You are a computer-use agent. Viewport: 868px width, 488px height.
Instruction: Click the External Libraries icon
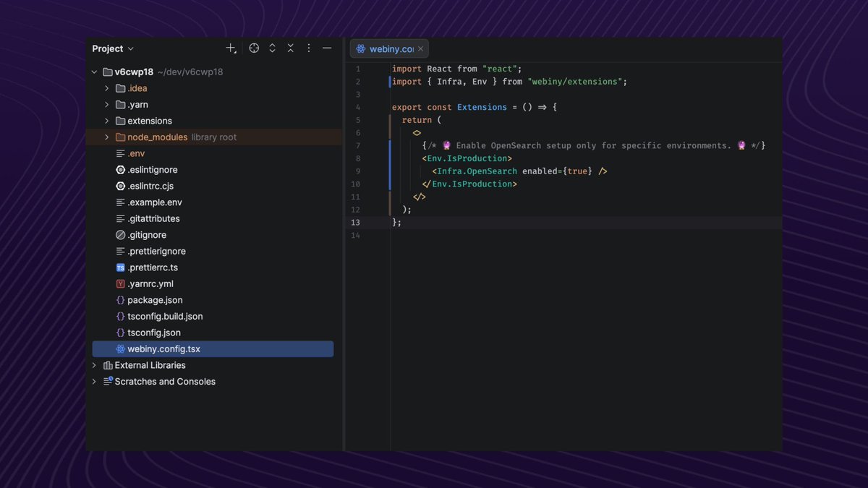pyautogui.click(x=108, y=365)
